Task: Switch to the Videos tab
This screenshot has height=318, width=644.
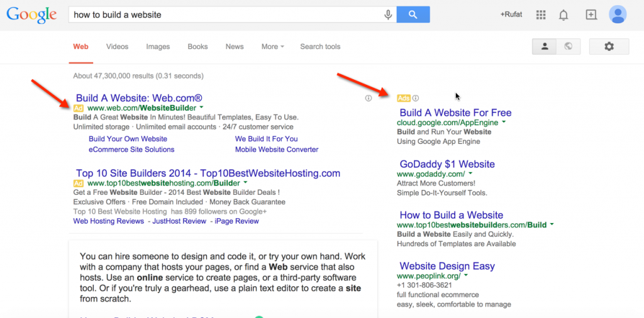Action: [117, 47]
